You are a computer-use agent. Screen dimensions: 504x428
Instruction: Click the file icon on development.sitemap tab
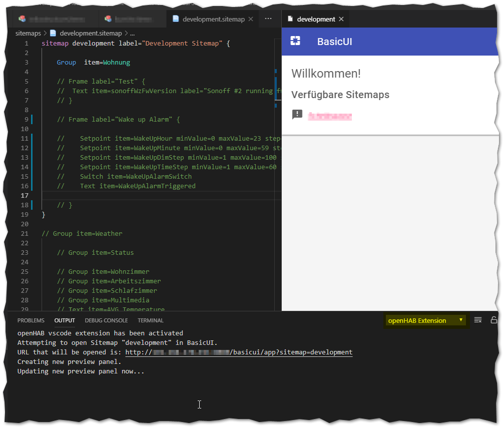click(x=176, y=19)
